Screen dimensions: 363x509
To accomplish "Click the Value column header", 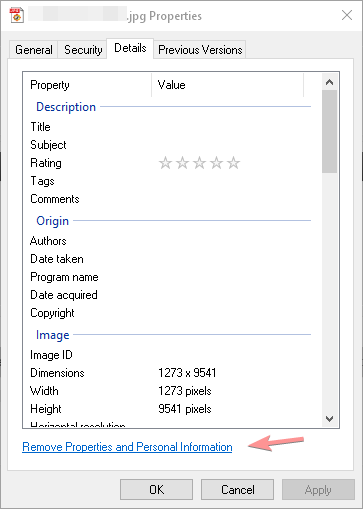I will (x=228, y=85).
